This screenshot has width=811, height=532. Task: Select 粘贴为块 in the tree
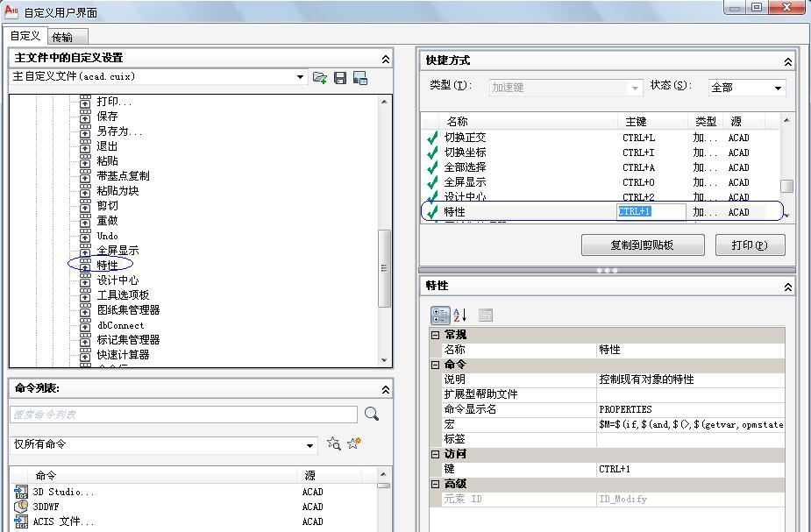coord(118,191)
